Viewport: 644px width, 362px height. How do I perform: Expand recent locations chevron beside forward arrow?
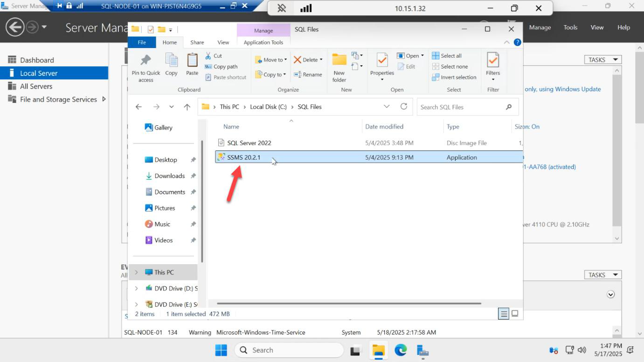[172, 107]
